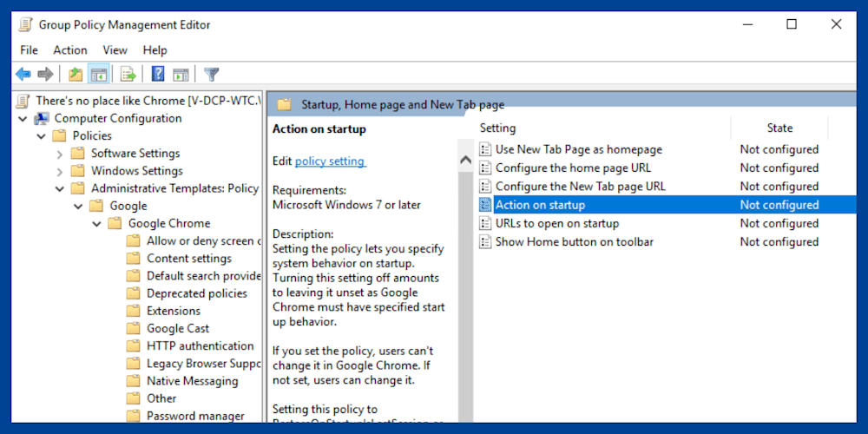Click the folder icon beside Extensions
Screen dimensions: 868x434
[133, 311]
